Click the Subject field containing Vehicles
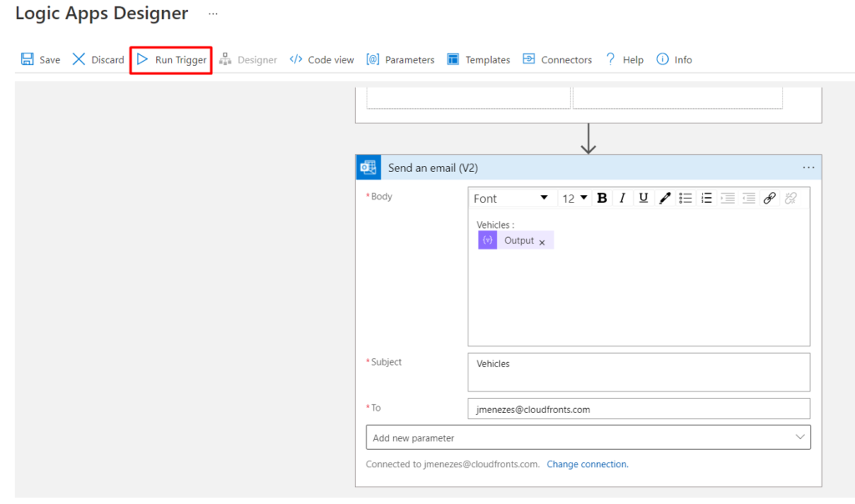855x504 pixels. 639,372
